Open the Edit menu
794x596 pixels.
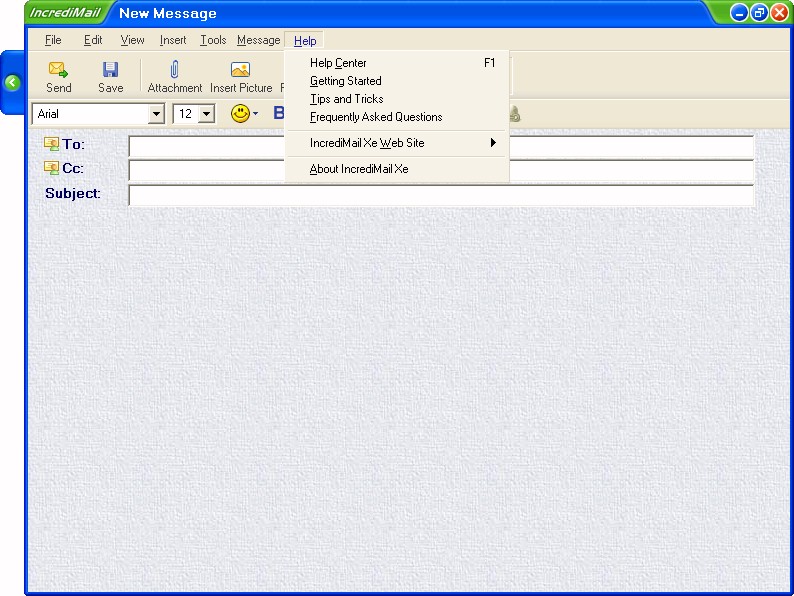coord(93,40)
